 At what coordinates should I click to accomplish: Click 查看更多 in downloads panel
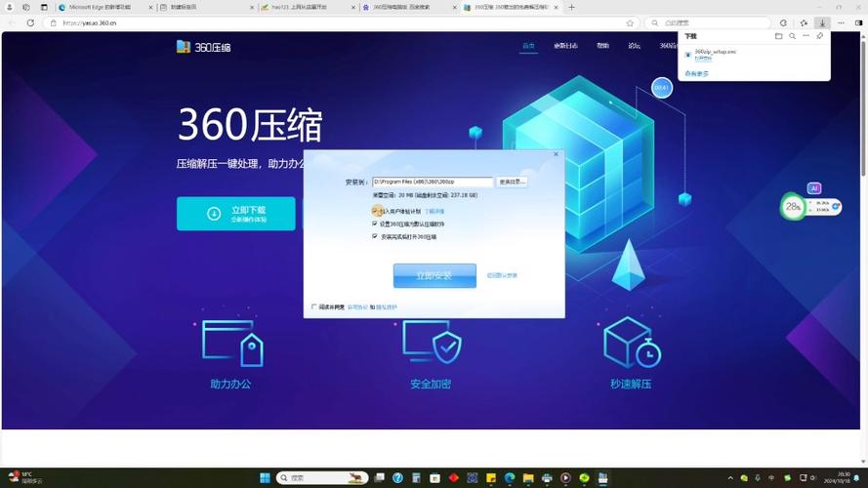pyautogui.click(x=696, y=73)
